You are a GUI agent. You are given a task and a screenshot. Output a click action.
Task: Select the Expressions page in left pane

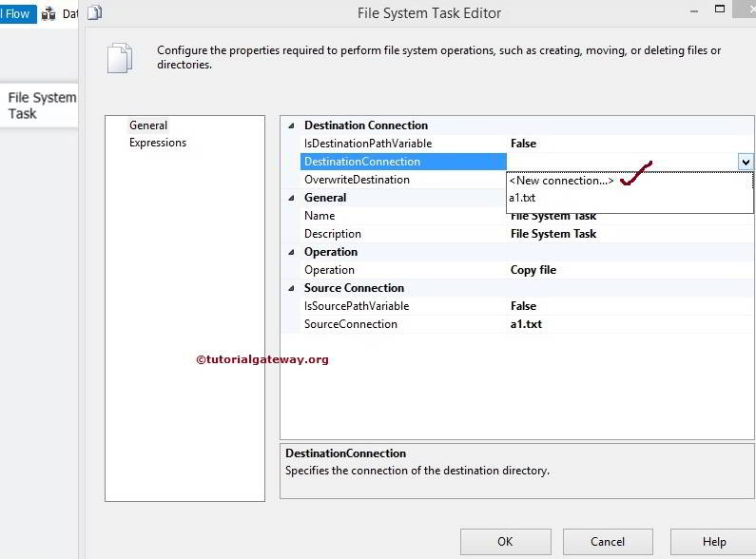[x=158, y=143]
